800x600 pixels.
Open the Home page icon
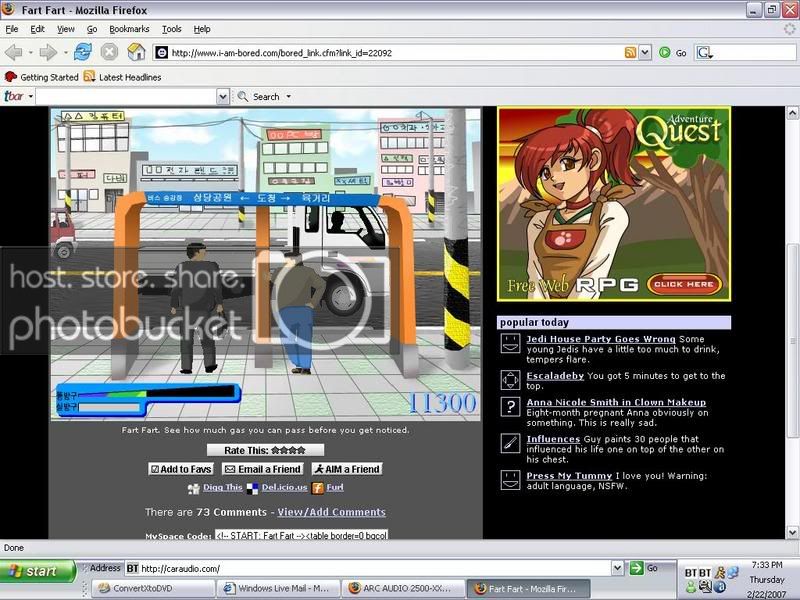coord(136,52)
